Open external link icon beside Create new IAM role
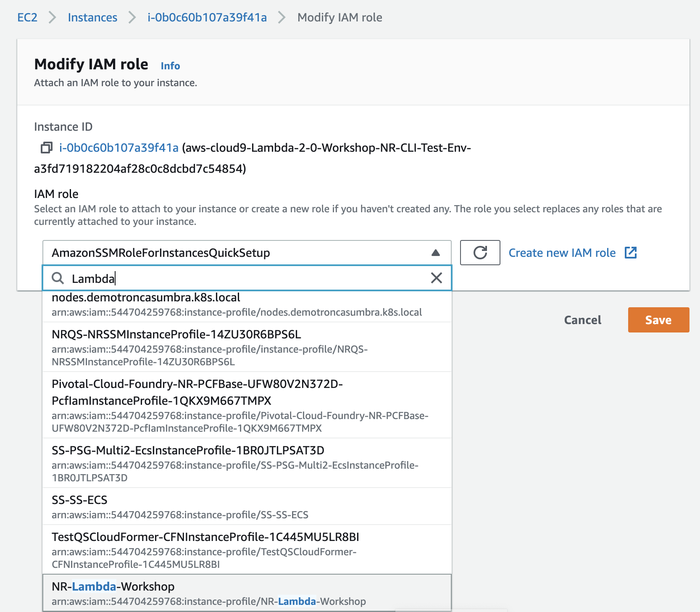The height and width of the screenshot is (612, 700). 631,253
